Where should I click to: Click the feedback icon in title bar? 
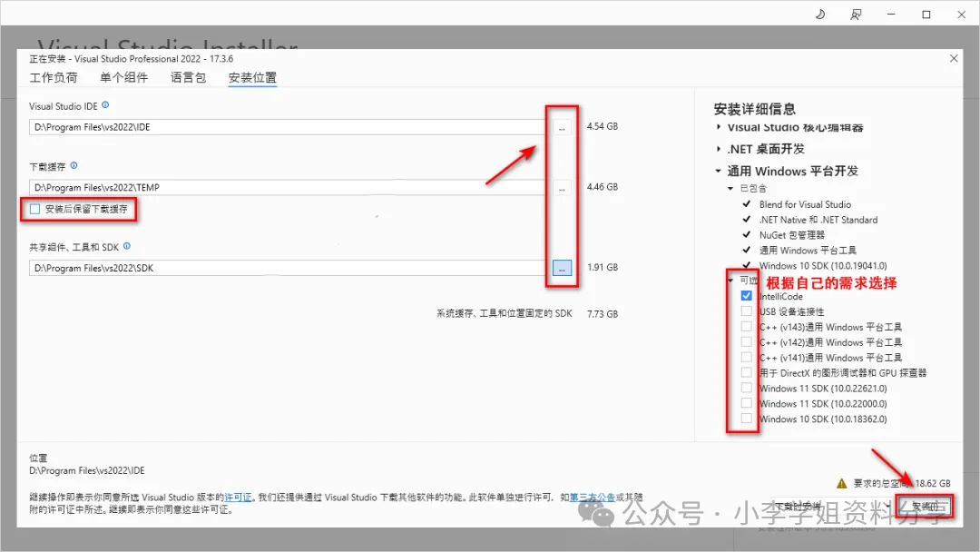coord(856,15)
